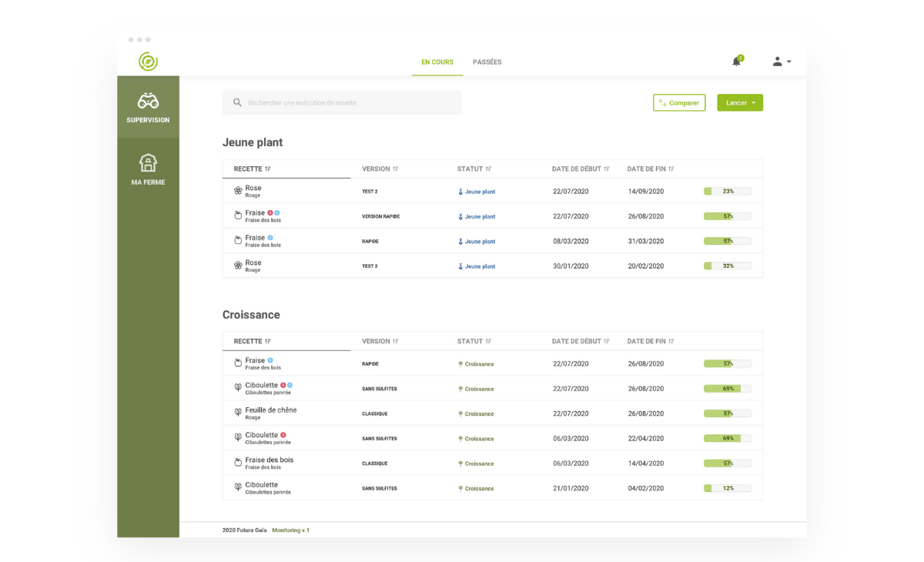Click 69% progress bar in Ciboulette row ending 22/04/2020
924x562 pixels.
coord(728,438)
